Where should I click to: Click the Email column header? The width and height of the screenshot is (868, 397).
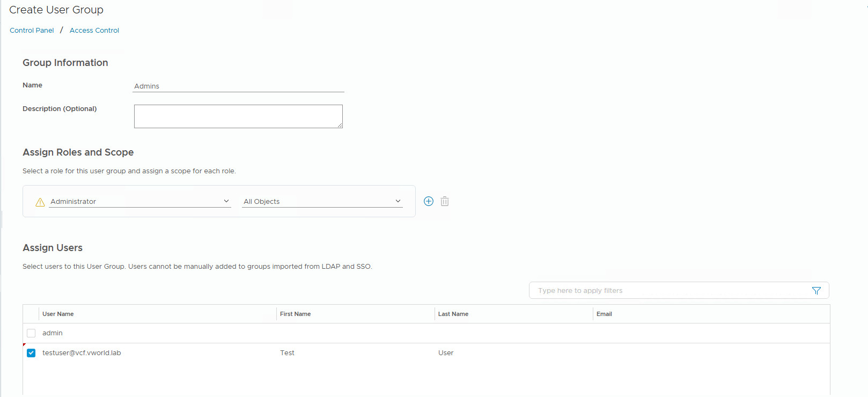(x=604, y=314)
